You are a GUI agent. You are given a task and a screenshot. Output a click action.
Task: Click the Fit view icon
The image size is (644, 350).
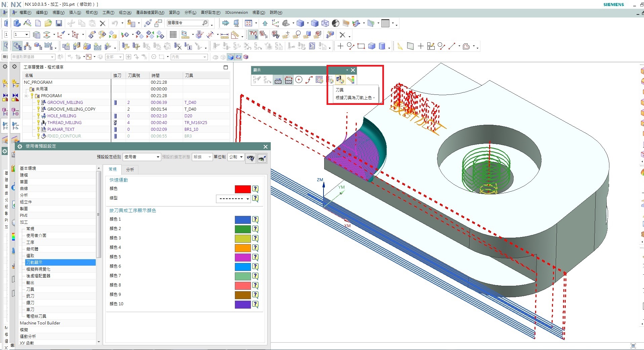tap(249, 23)
